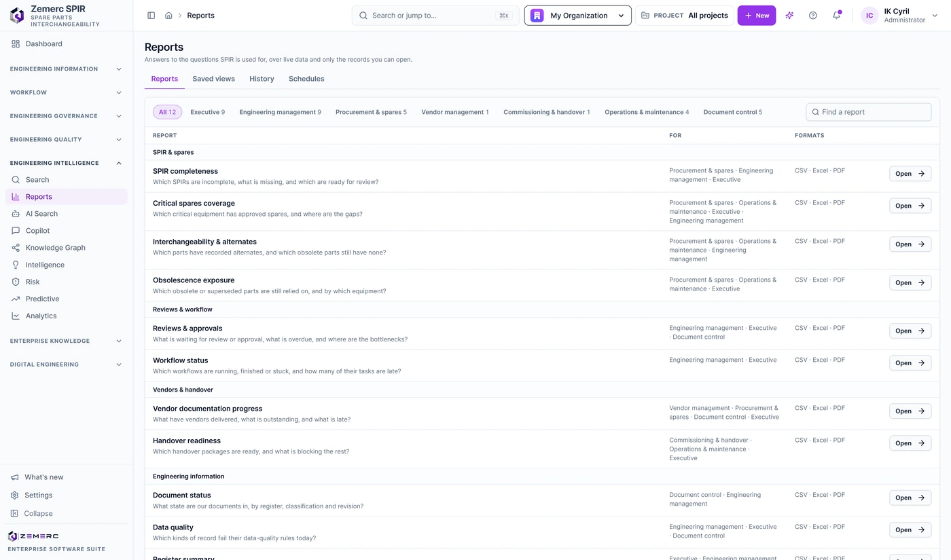The image size is (951, 560).
Task: Open Settings from the sidebar
Action: 67,496
